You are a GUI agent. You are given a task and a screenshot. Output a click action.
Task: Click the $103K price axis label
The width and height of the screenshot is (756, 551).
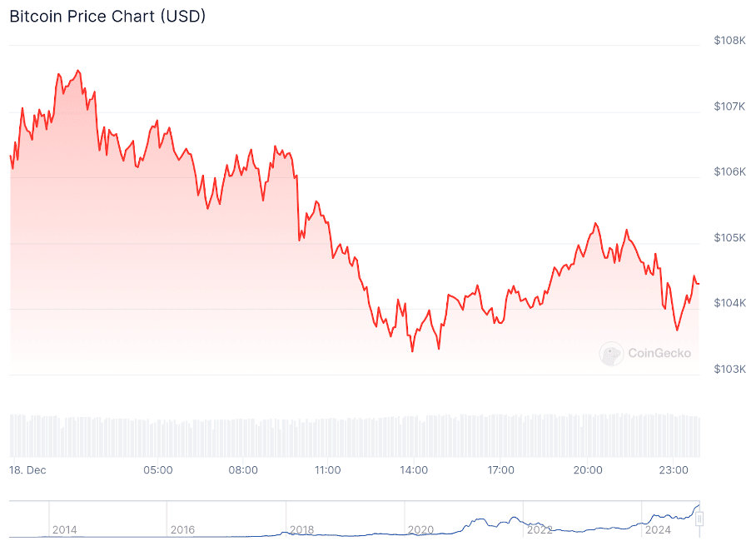[729, 369]
